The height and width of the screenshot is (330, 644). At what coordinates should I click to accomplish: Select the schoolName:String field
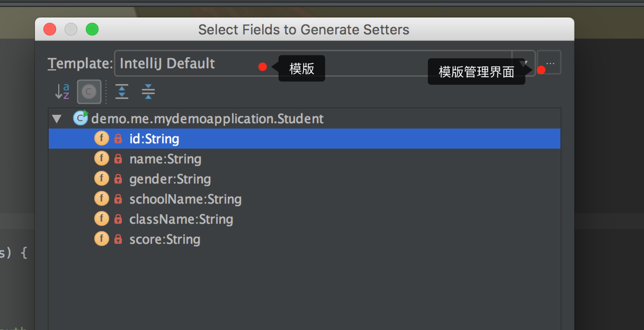pyautogui.click(x=185, y=199)
